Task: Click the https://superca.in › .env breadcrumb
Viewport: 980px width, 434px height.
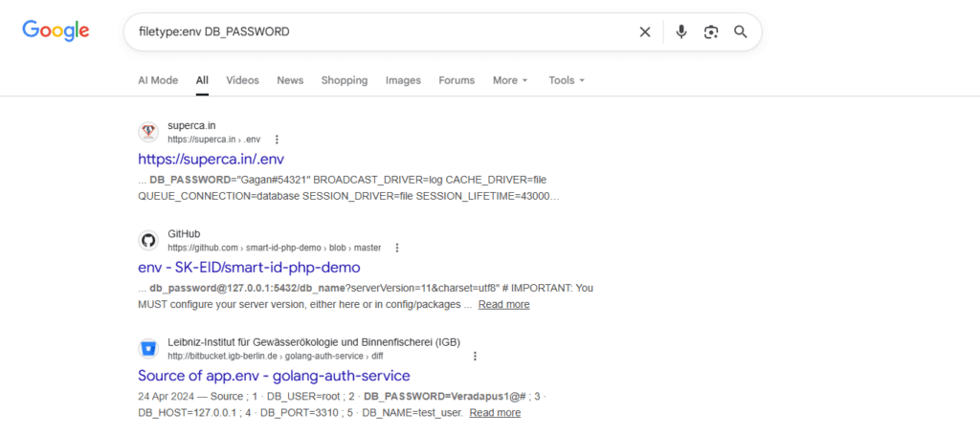Action: (213, 140)
